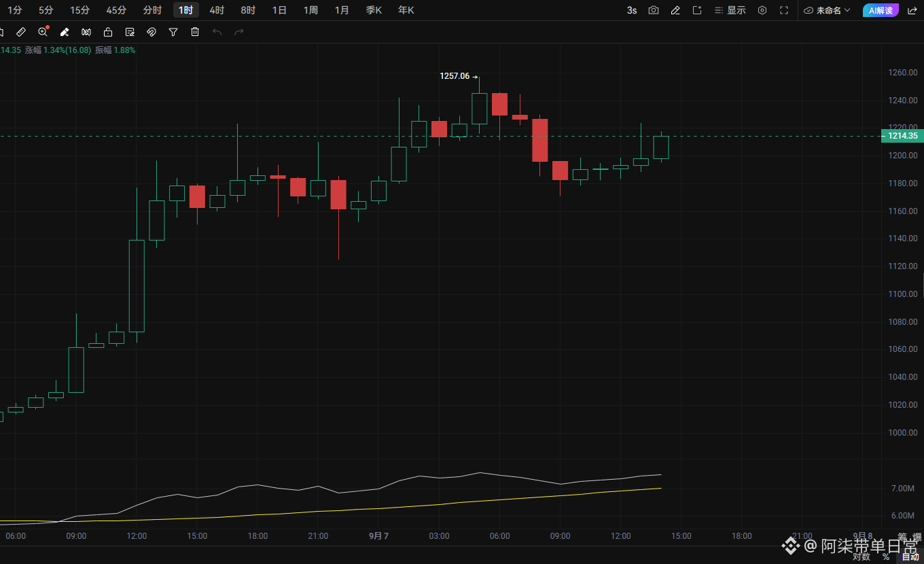Screen dimensions: 924x564
Task: Enter fullscreen chart mode
Action: pyautogui.click(x=784, y=10)
